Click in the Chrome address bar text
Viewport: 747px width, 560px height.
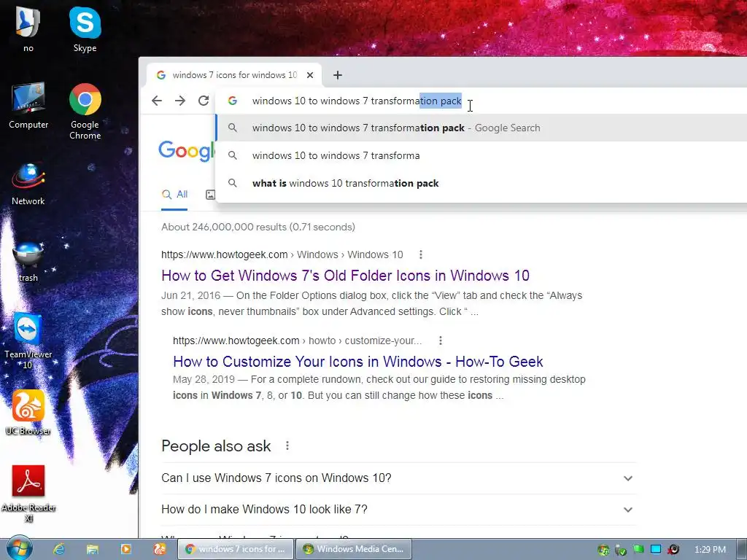[357, 101]
